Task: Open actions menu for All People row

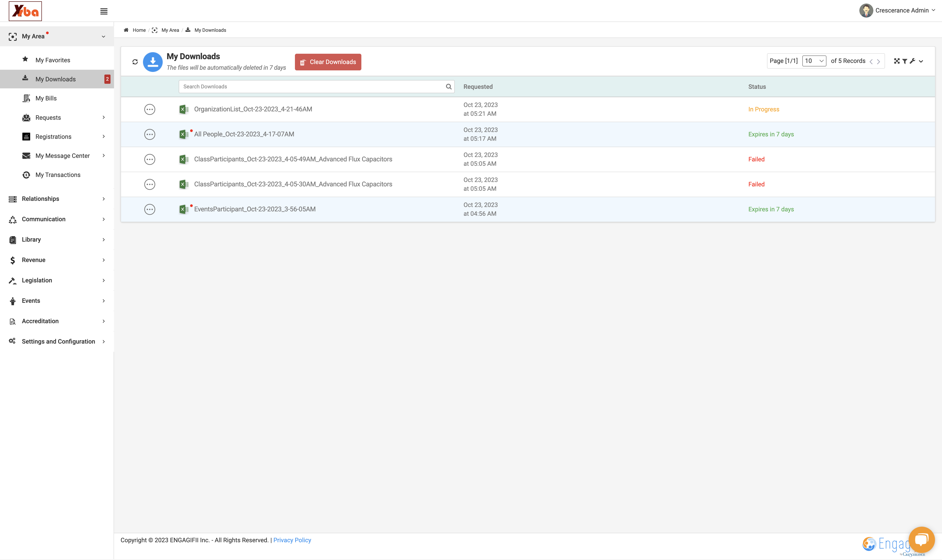Action: tap(150, 134)
